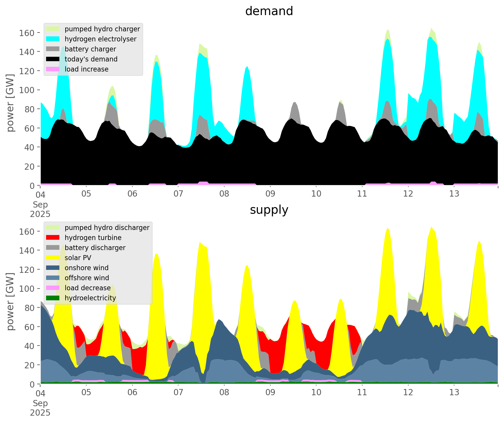
Task: Click the black today's demand legend swatch
Action: 53,59
